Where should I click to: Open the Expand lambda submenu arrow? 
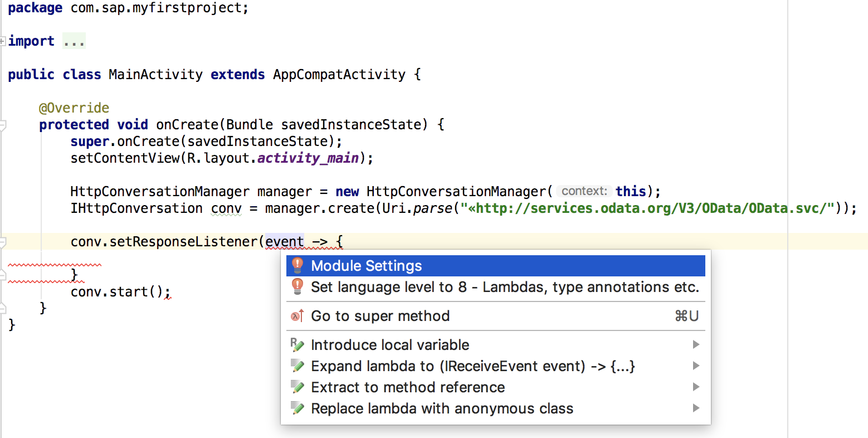696,366
